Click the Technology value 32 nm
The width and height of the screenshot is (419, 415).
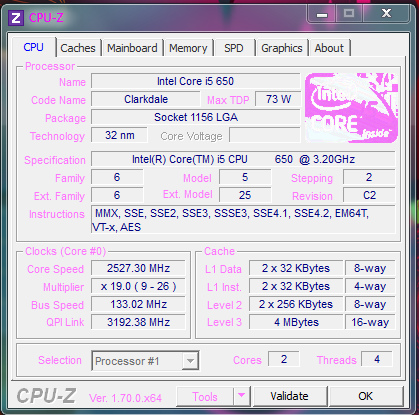pyautogui.click(x=119, y=135)
